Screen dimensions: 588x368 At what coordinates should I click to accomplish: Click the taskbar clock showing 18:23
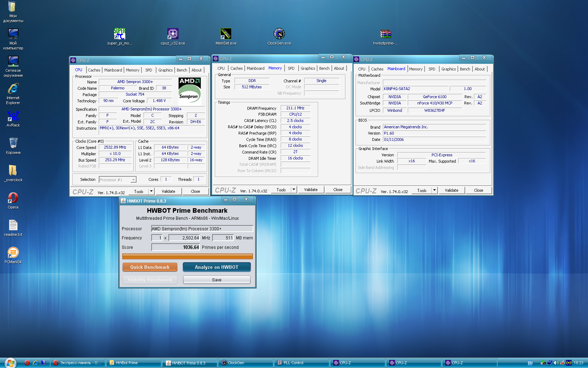(579, 363)
